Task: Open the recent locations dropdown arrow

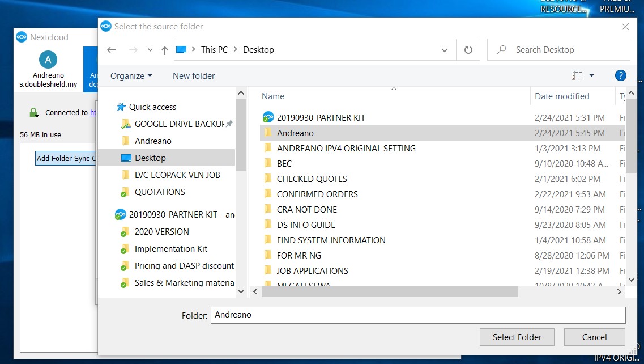Action: 150,50
